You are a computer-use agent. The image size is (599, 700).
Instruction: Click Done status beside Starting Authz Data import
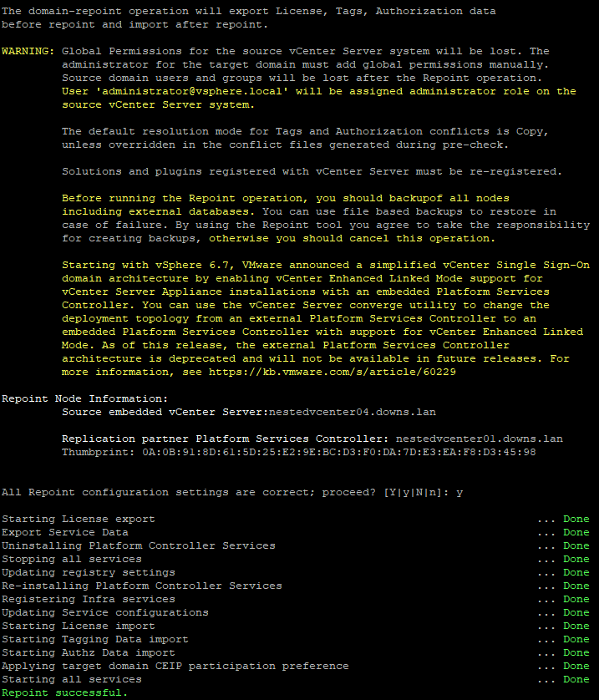pos(576,652)
